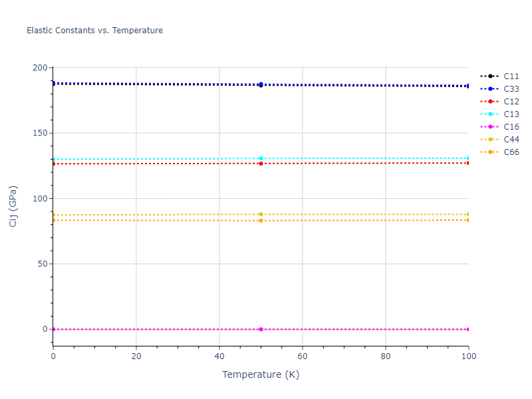Hide the C44 legend entry
The width and height of the screenshot is (532, 399).
(x=511, y=140)
